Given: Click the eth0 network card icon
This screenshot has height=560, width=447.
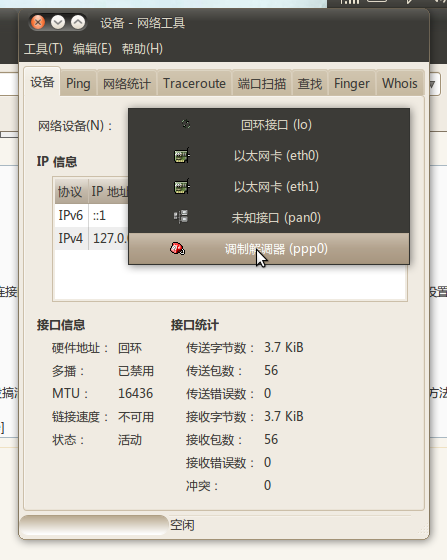Looking at the screenshot, I should (181, 156).
